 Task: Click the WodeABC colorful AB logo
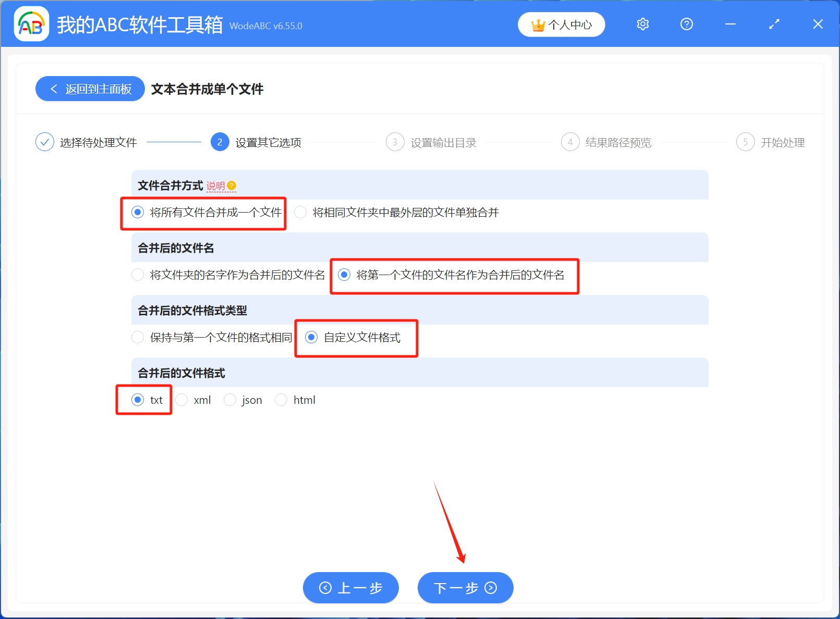(31, 24)
